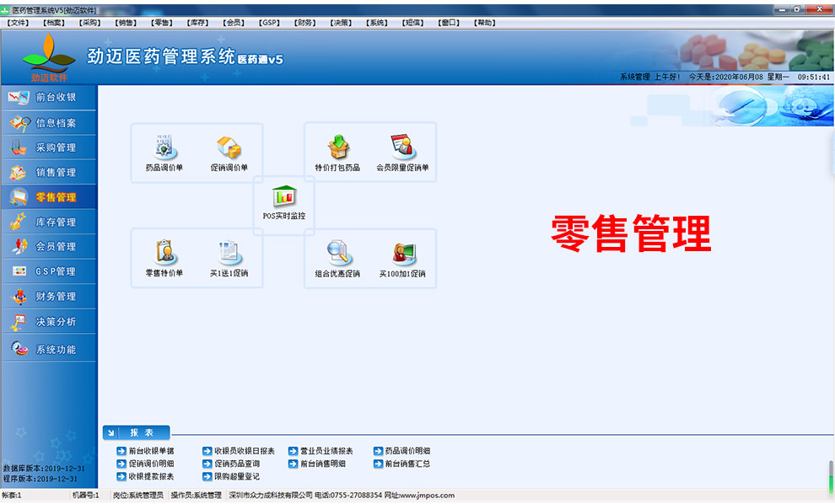Open the 采购 menu
835x504 pixels.
90,23
